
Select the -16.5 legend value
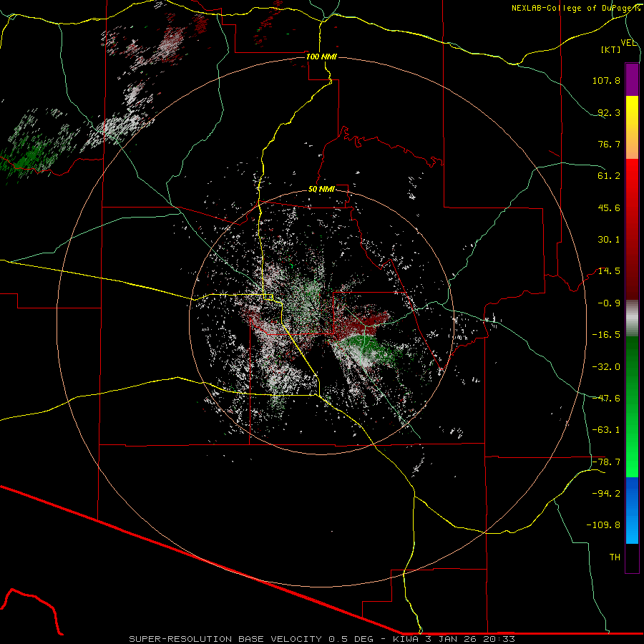(x=606, y=335)
